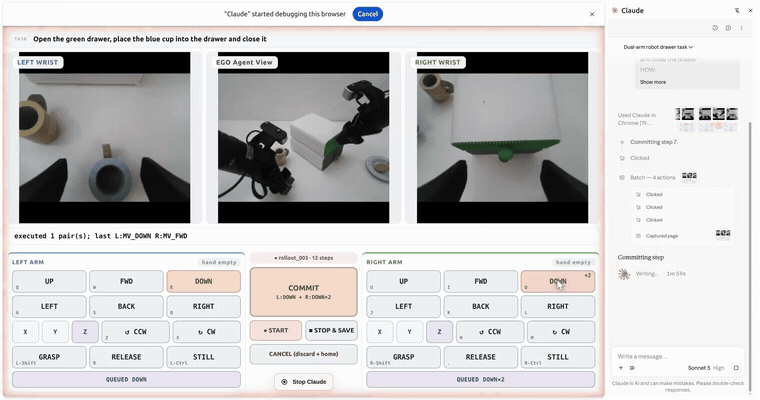Image resolution: width=760 pixels, height=400 pixels.
Task: Click the settings sliders icon next to the plus
Action: pyautogui.click(x=632, y=368)
